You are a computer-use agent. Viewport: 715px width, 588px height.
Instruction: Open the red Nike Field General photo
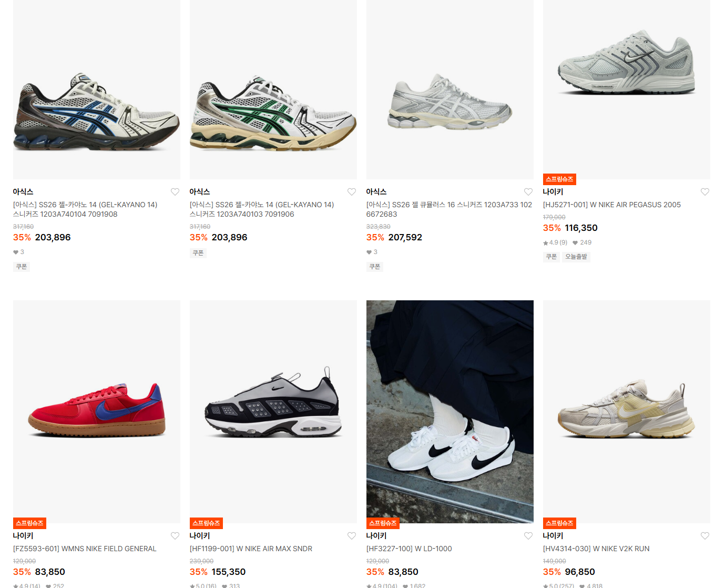coord(97,412)
